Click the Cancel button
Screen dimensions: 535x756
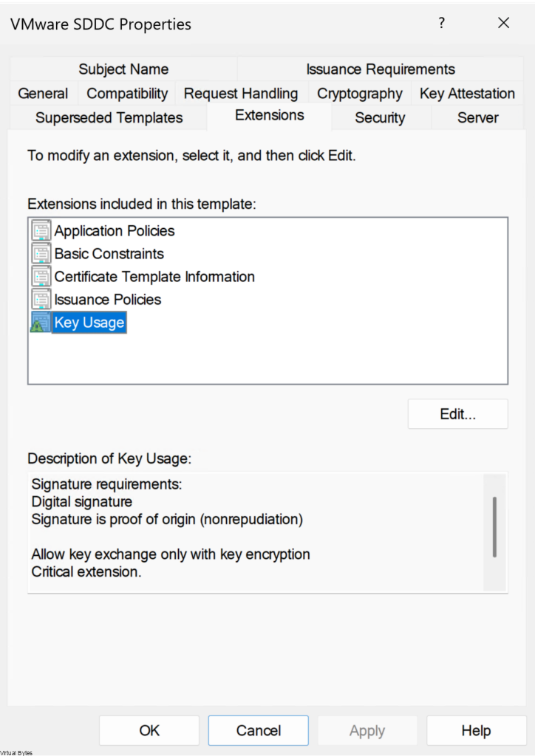tap(259, 731)
